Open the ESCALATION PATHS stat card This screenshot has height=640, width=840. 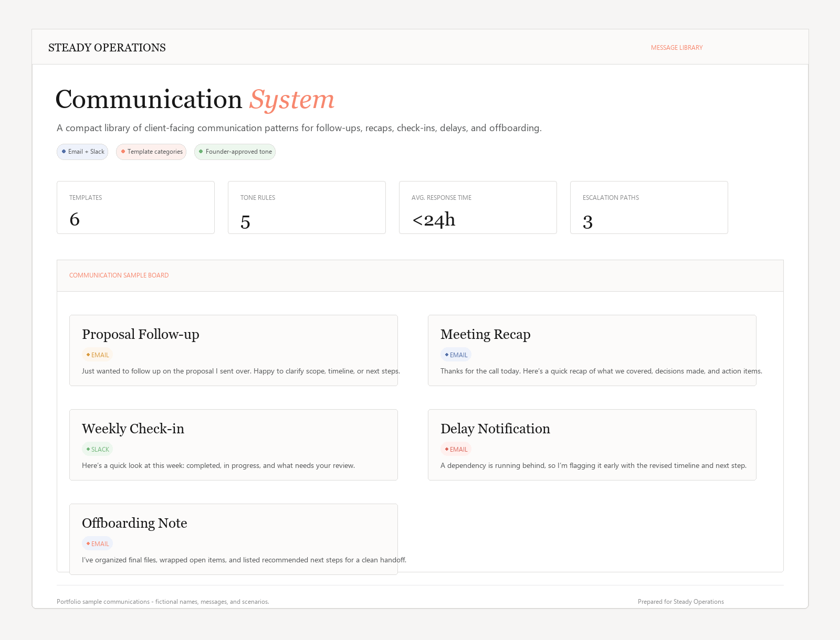[x=649, y=207]
